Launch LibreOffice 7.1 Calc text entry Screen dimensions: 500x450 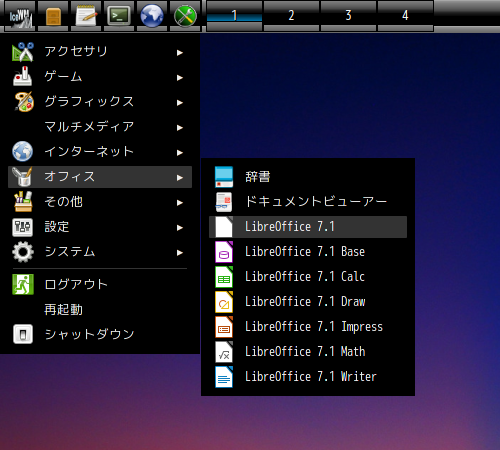point(305,277)
